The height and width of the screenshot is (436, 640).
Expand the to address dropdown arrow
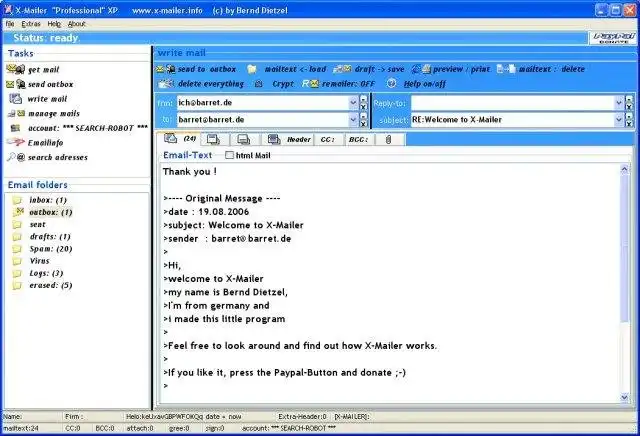pyautogui.click(x=353, y=120)
